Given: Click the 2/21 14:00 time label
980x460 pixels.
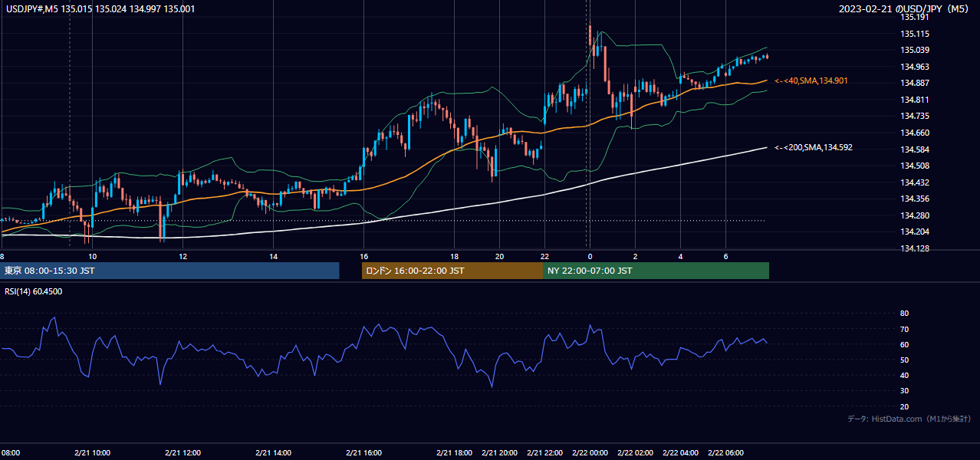Looking at the screenshot, I should (x=273, y=452).
